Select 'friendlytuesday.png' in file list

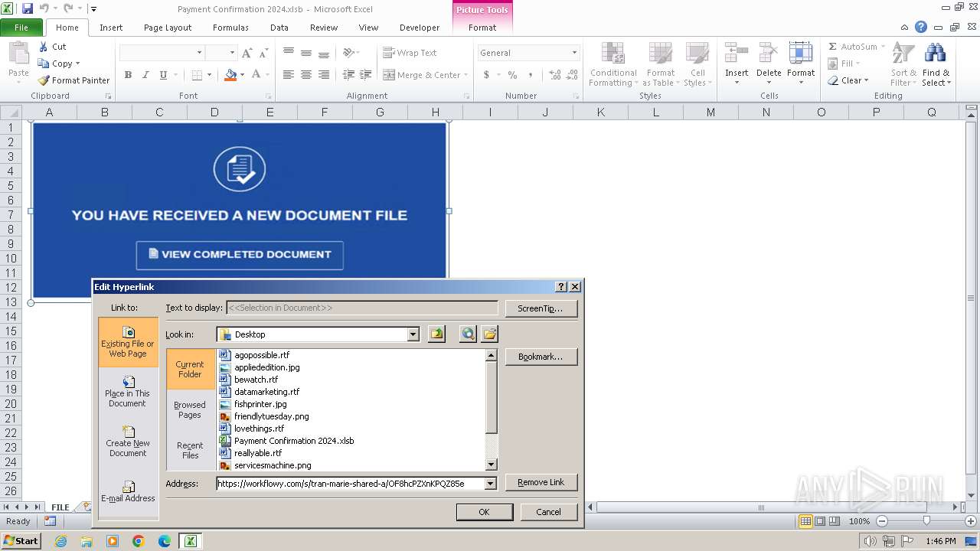pos(272,416)
